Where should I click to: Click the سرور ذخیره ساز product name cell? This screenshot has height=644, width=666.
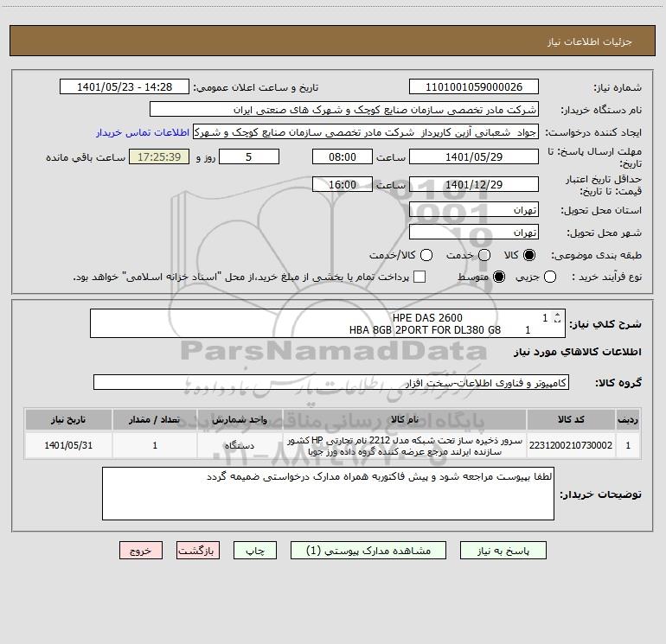tap(405, 445)
